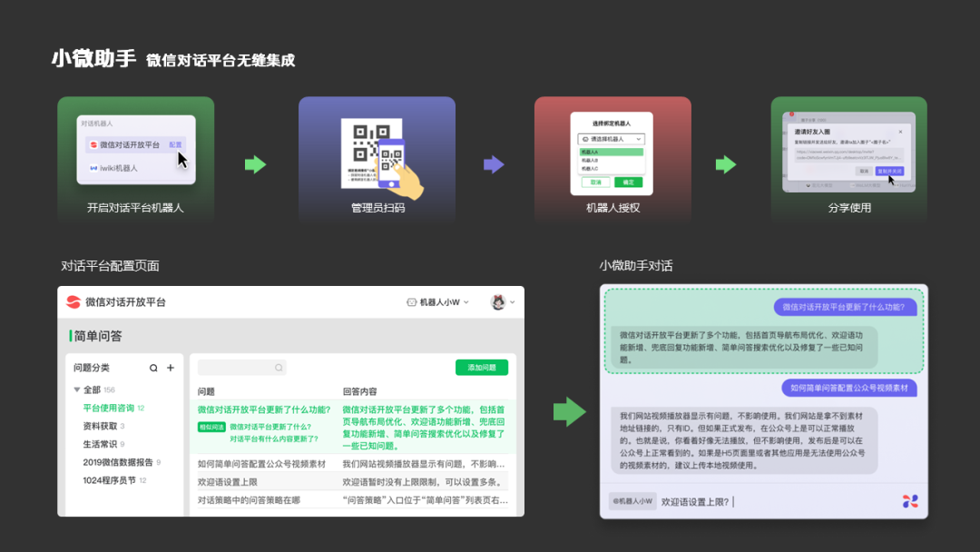The height and width of the screenshot is (552, 980).
Task: Click the blue 复制并关闭 button
Action: coord(888,171)
